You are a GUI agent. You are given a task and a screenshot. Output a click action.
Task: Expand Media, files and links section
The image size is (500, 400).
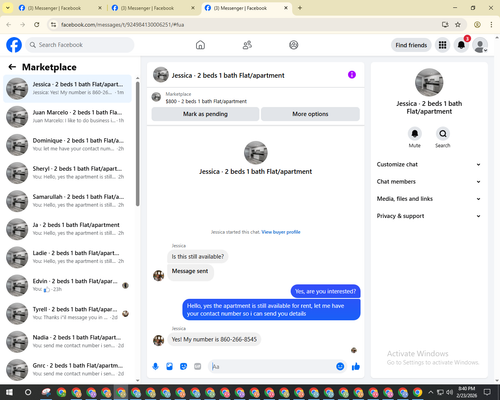429,199
